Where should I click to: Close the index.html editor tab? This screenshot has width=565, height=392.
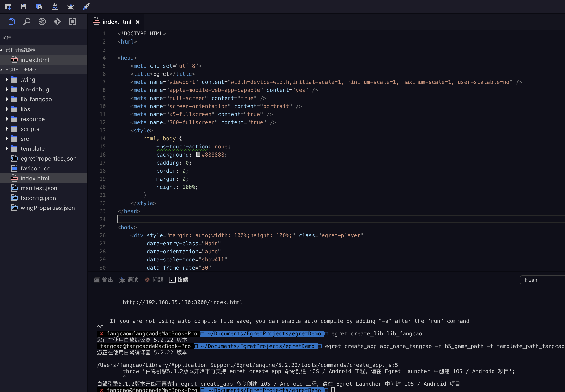(x=138, y=22)
